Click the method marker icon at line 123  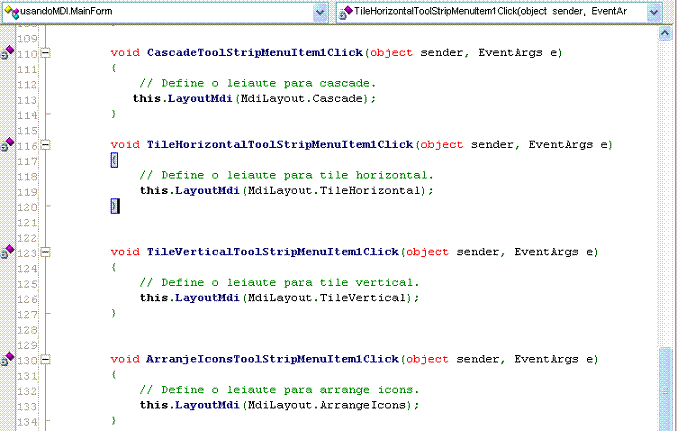7,252
